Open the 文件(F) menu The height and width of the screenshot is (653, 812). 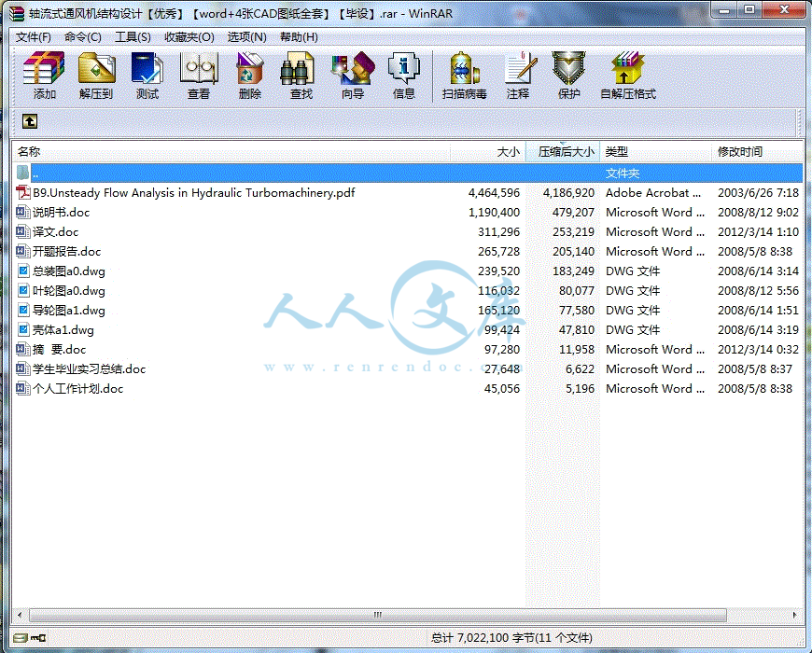(x=34, y=36)
